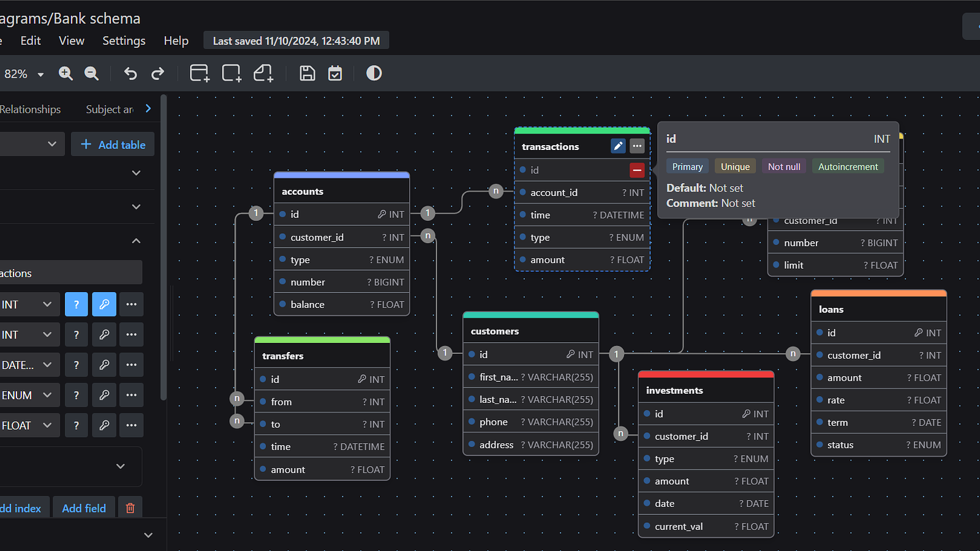Open the Help menu
The width and height of the screenshot is (980, 551).
[176, 40]
